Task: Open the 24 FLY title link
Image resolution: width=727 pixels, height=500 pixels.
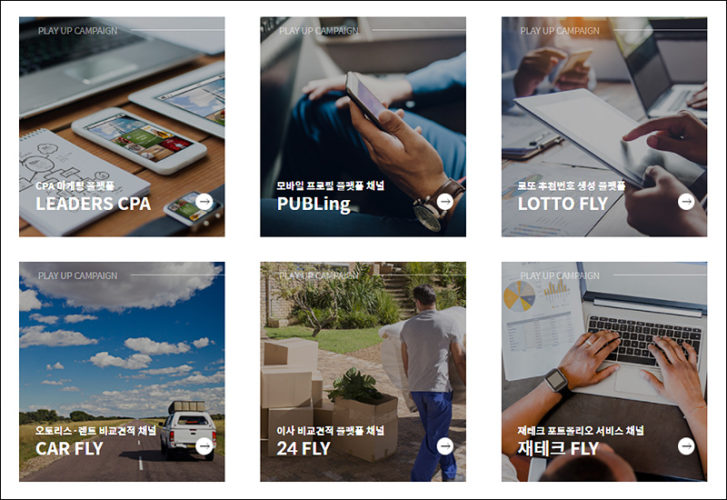Action: 303,449
